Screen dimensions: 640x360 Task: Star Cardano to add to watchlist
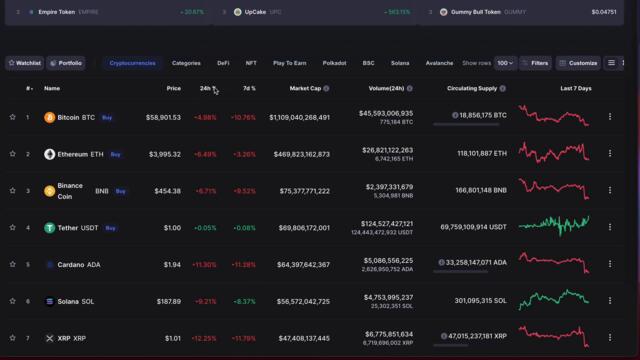click(x=13, y=264)
